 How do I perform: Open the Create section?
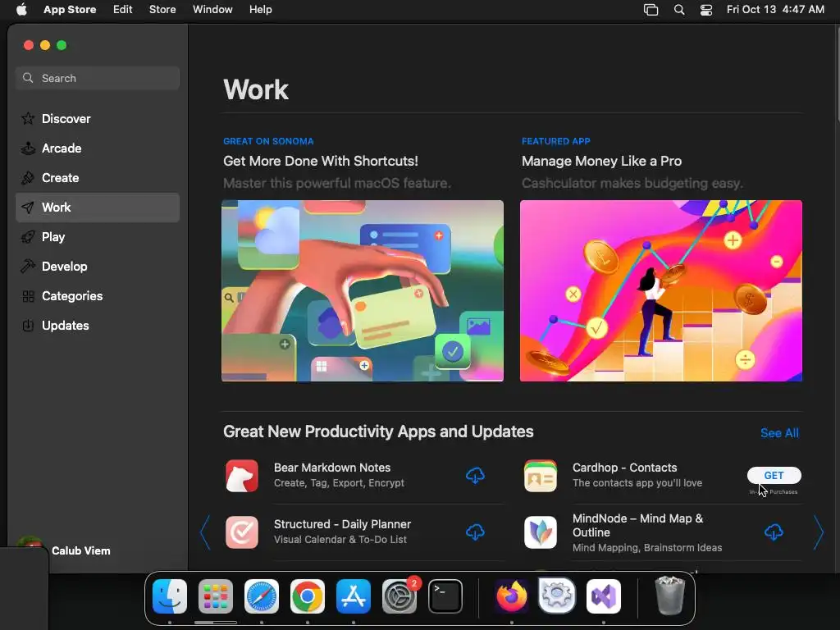pos(98,177)
